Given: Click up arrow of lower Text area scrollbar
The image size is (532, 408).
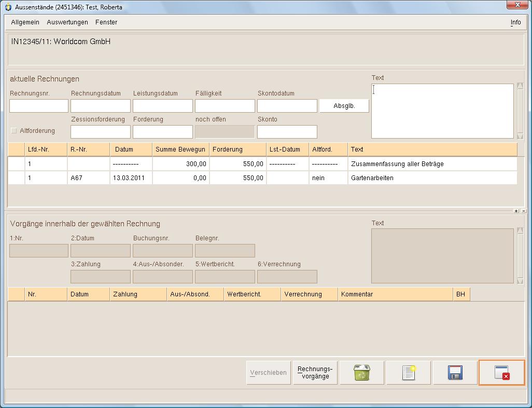Looking at the screenshot, I should (520, 230).
